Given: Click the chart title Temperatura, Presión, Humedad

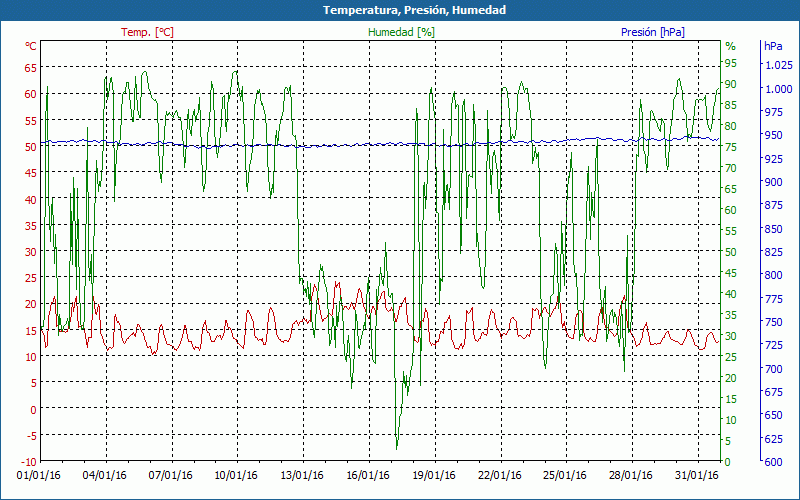Looking at the screenshot, I should pyautogui.click(x=414, y=10).
